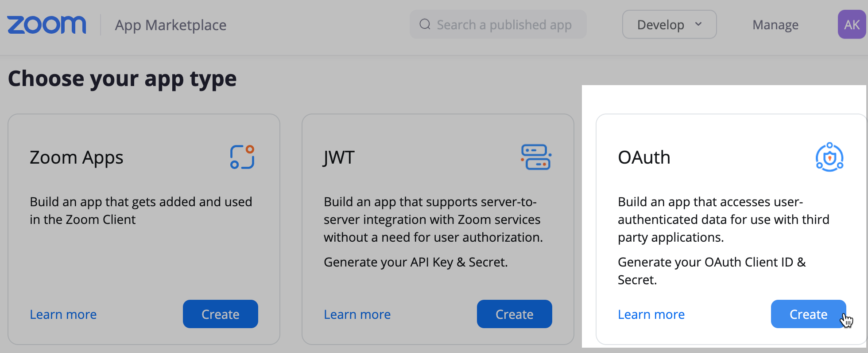868x353 pixels.
Task: Open the AK user avatar menu
Action: [x=852, y=24]
